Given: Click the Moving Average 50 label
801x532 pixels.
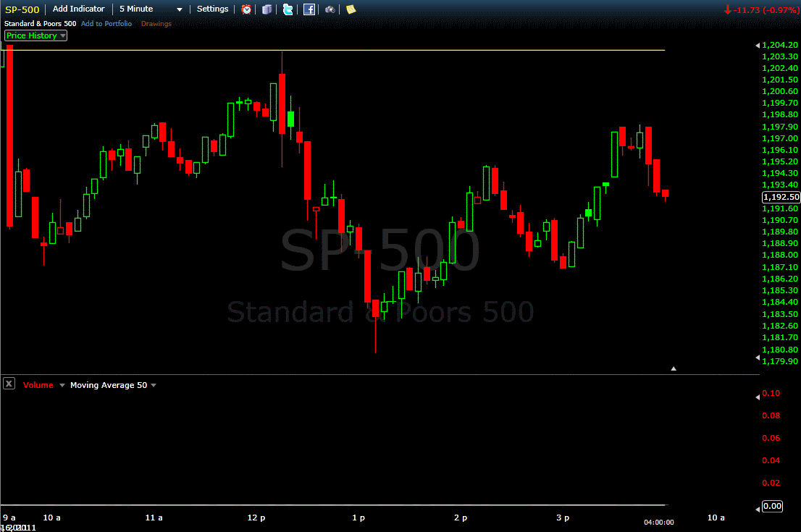Looking at the screenshot, I should pos(109,385).
